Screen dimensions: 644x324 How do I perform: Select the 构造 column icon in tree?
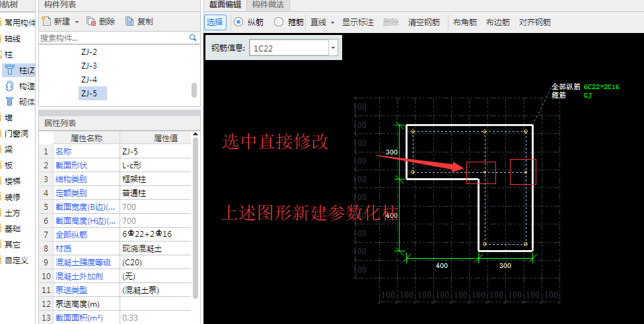click(x=9, y=86)
